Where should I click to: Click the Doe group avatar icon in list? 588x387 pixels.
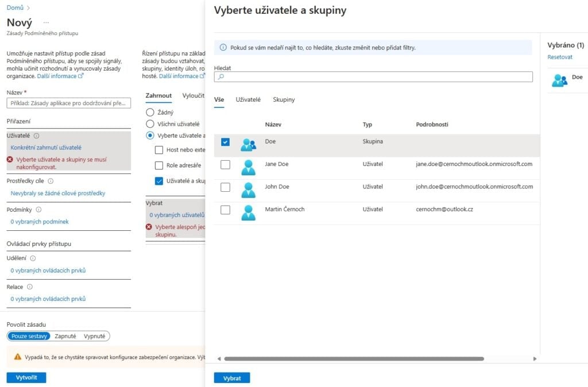click(248, 144)
